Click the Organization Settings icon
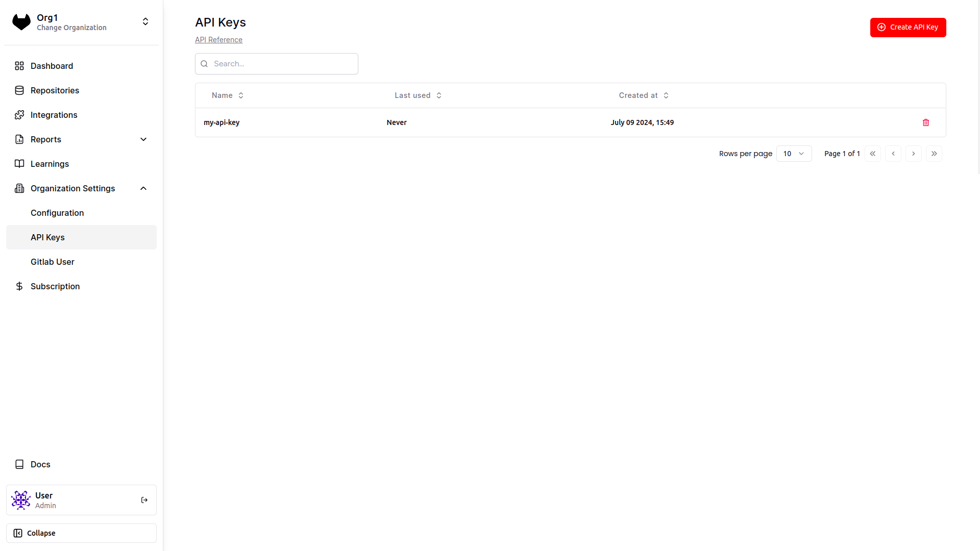980x551 pixels. click(x=19, y=188)
